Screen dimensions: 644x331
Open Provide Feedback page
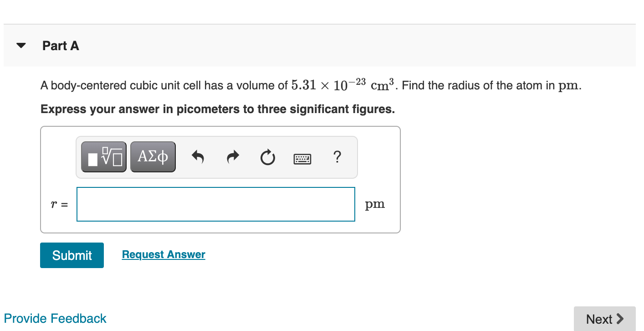[x=56, y=318]
